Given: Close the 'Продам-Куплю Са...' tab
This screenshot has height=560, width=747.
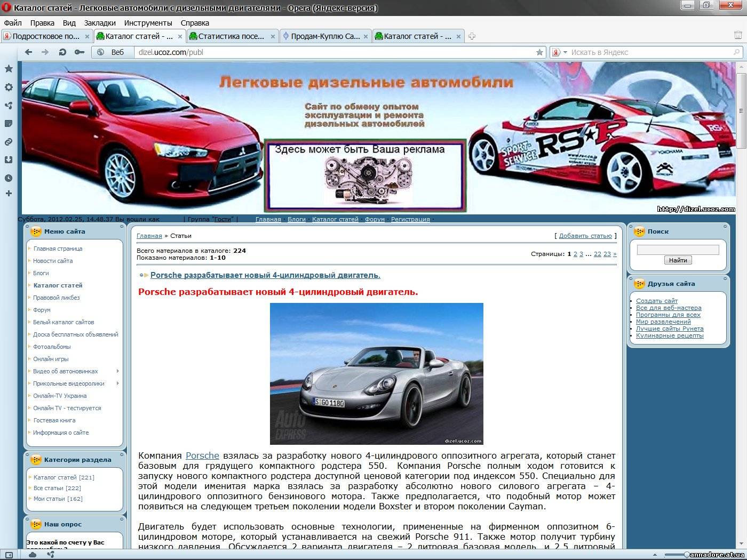Looking at the screenshot, I should click(365, 37).
